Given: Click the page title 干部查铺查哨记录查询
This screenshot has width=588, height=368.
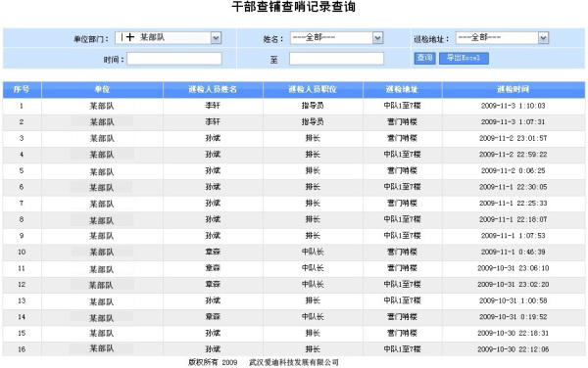Looking at the screenshot, I should click(294, 7).
